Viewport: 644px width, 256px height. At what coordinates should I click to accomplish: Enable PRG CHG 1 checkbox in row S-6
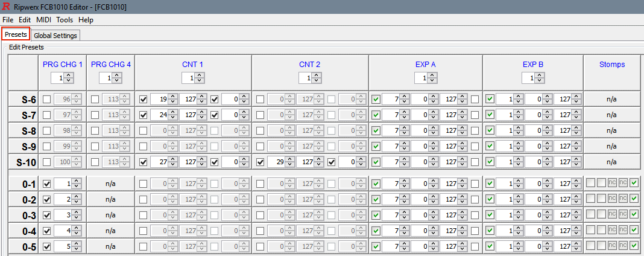[x=47, y=99]
